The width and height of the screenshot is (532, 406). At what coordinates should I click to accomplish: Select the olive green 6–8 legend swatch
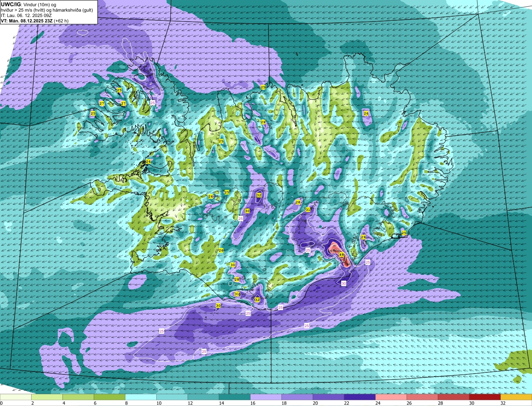click(x=110, y=397)
